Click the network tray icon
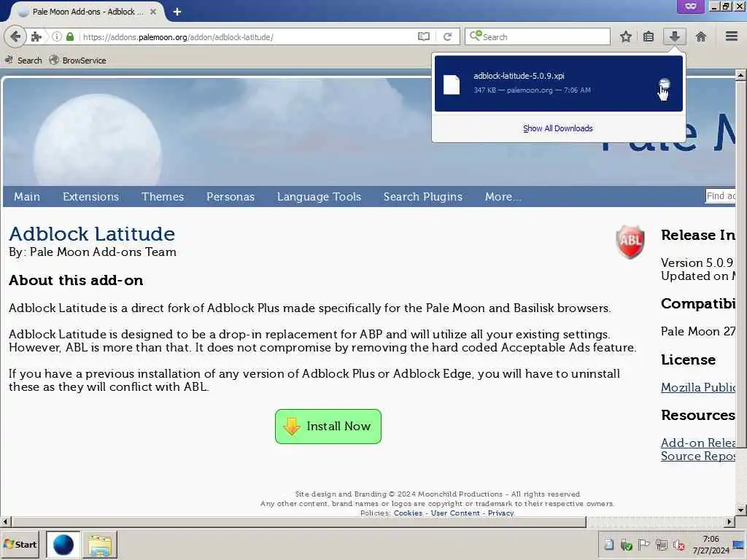The width and height of the screenshot is (747, 560). pos(661,544)
